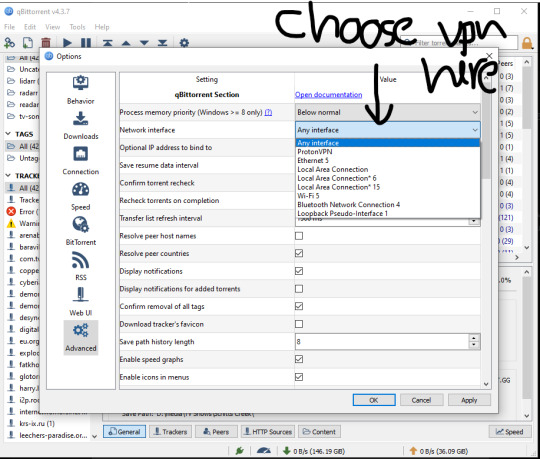
Task: Collapse the TAGS section in sidebar
Action: (8, 134)
